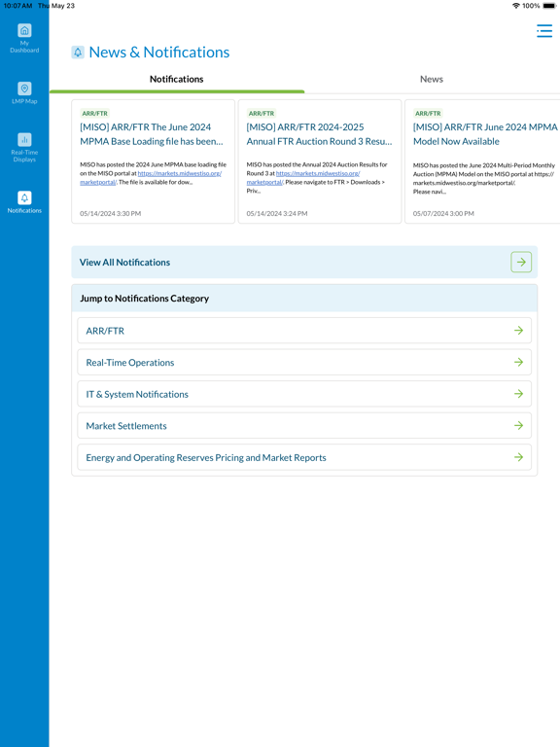The image size is (560, 747).
Task: Tap the 05/14/2024 3:30 PM timestamp
Action: point(111,213)
